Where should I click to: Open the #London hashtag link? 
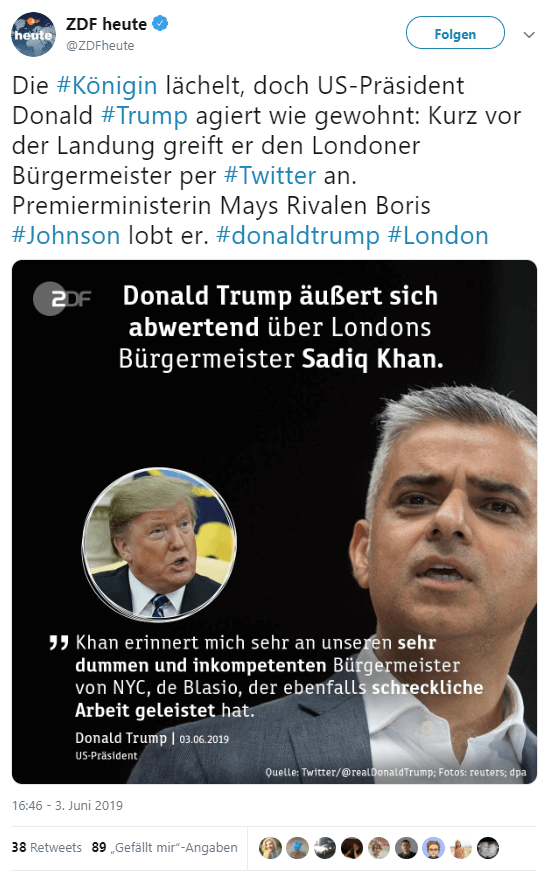coord(438,236)
